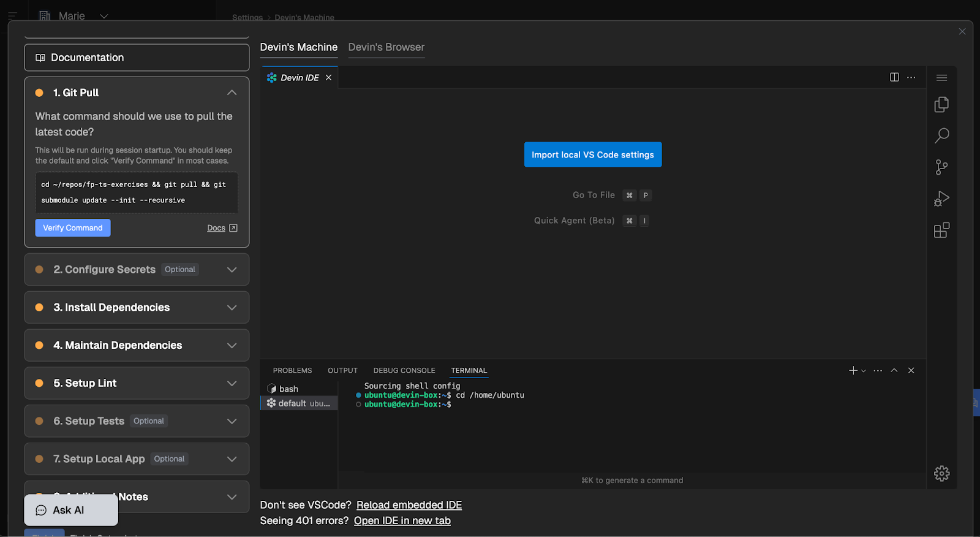Click the Ask AI button label
The height and width of the screenshot is (537, 980).
[x=69, y=510]
